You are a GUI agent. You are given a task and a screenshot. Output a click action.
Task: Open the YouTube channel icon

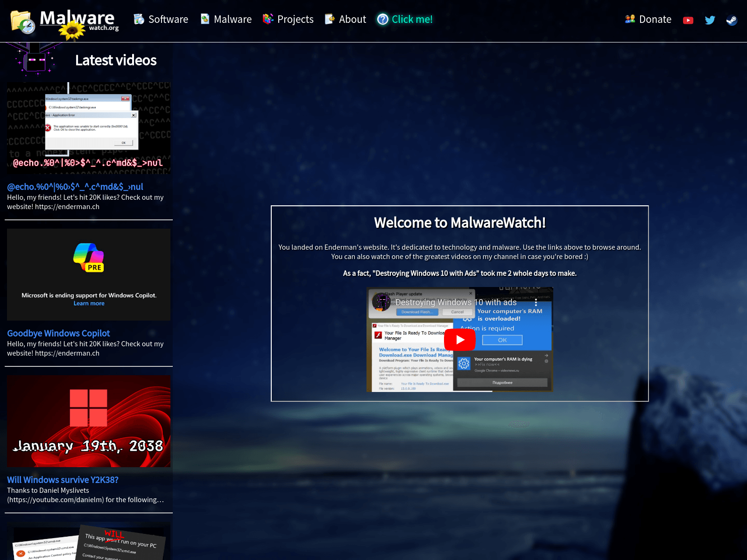click(x=688, y=20)
